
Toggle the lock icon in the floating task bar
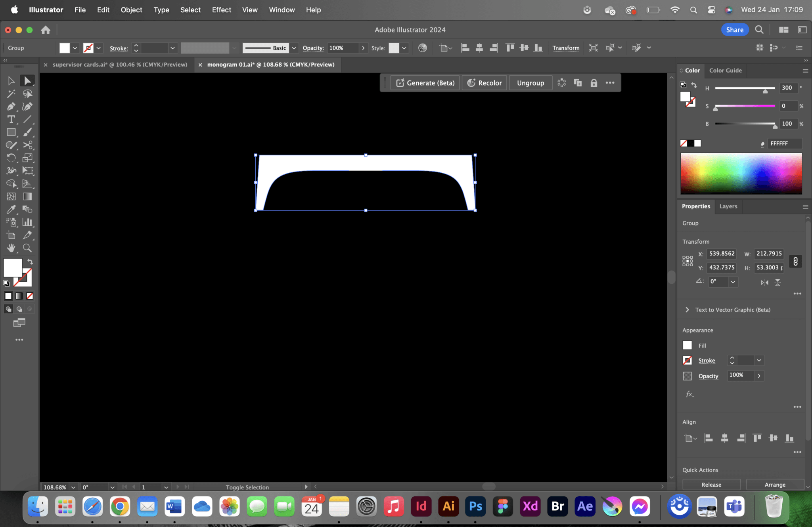coord(594,82)
